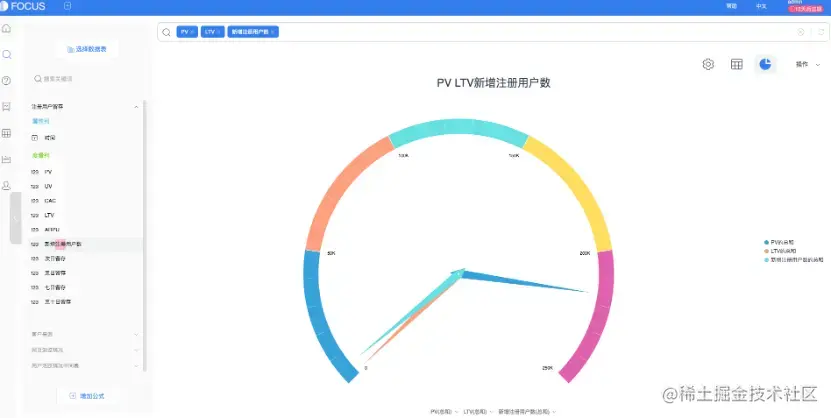Click the blue PV gauge needle

(x=525, y=282)
